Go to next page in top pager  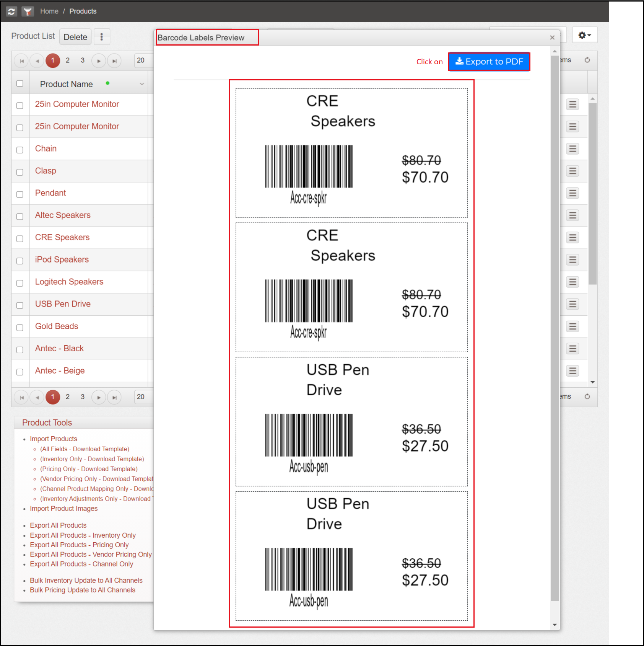click(99, 61)
